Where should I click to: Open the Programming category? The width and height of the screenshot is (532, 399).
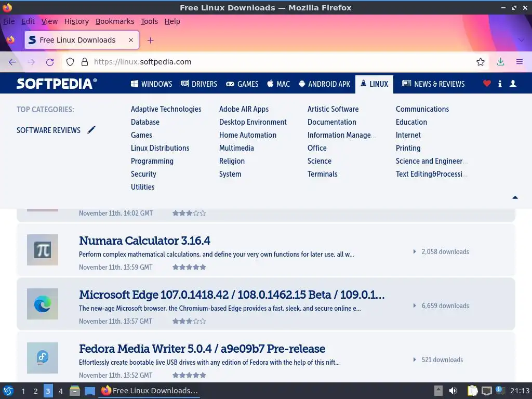tap(152, 161)
